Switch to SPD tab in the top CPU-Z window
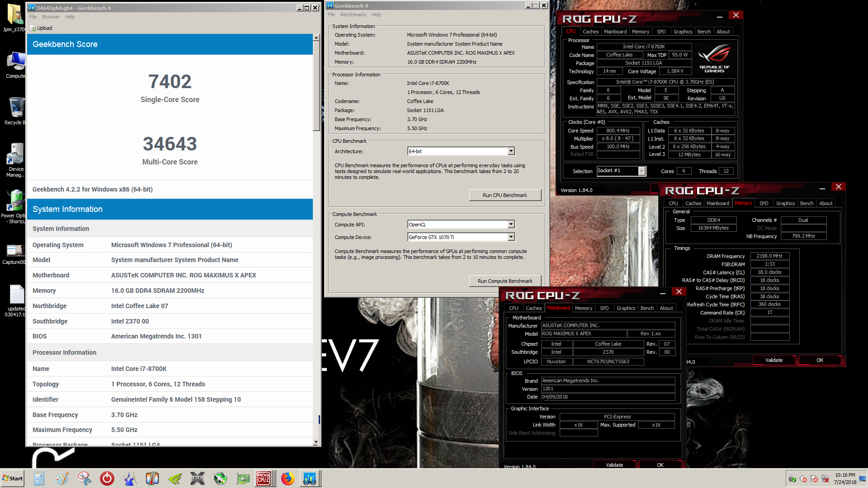 [661, 32]
